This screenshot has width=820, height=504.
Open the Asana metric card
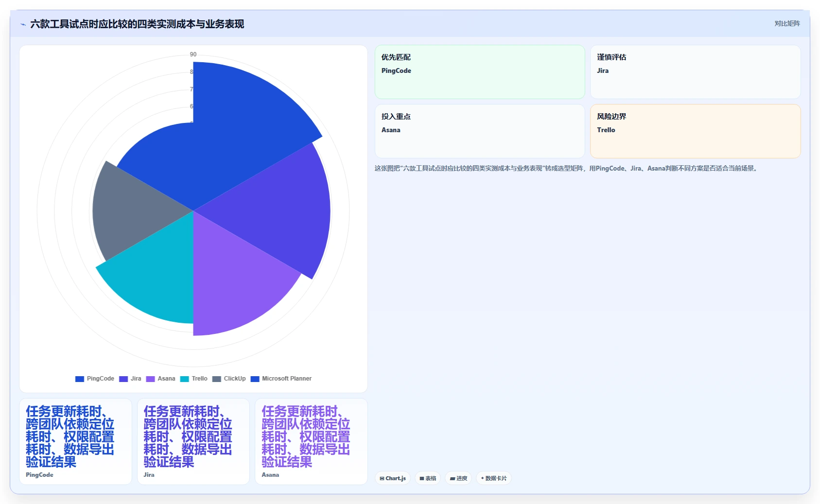pyautogui.click(x=311, y=441)
